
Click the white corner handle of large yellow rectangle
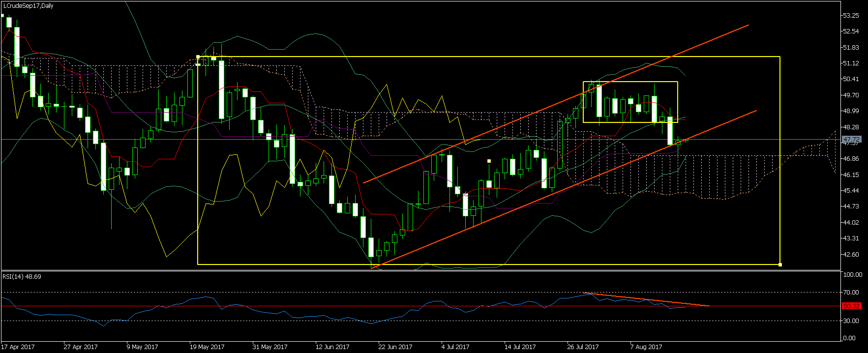780,265
